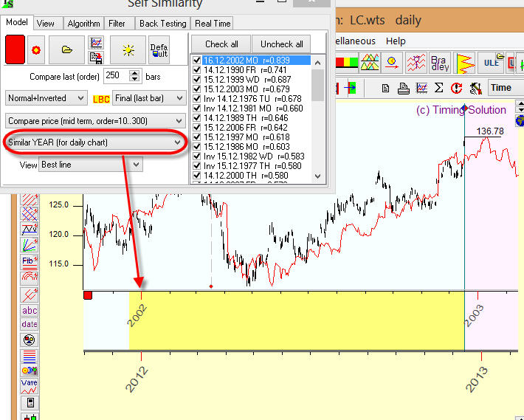
Task: Toggle checkbox for 15.12.1999 WD r=0.687
Action: 197,78
